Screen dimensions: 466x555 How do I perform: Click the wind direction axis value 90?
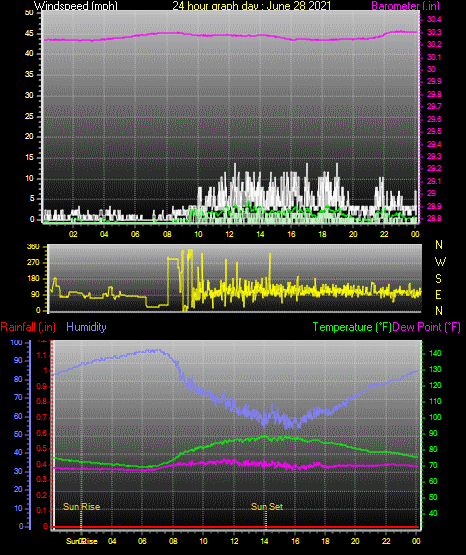35,294
